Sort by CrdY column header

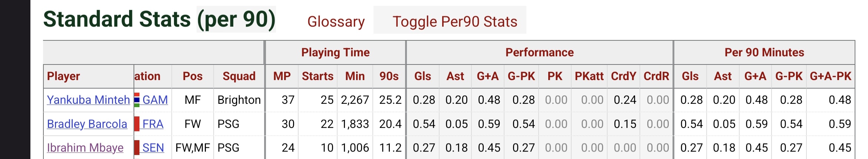624,76
